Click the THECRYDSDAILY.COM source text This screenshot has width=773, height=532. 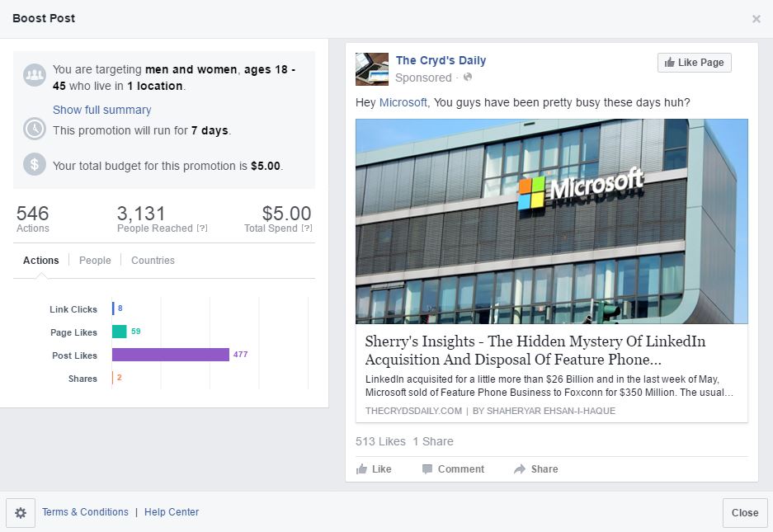(x=413, y=411)
